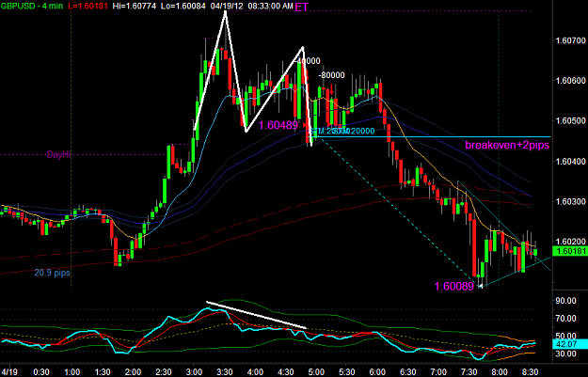Click the 5:30 time axis label

pos(346,371)
